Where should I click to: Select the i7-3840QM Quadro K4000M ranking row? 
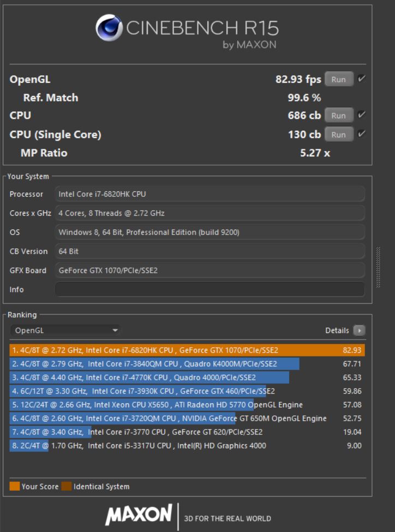[x=187, y=364]
